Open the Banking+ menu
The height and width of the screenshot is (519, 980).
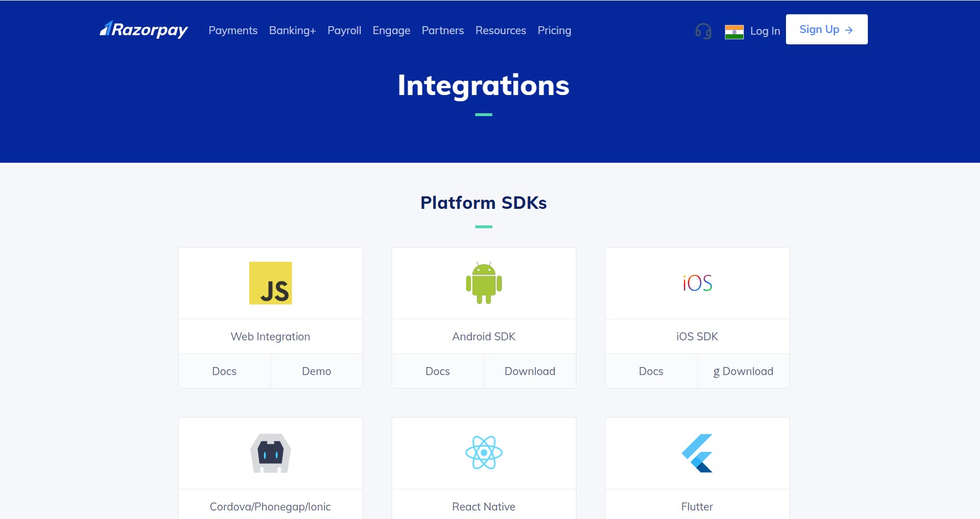[293, 31]
